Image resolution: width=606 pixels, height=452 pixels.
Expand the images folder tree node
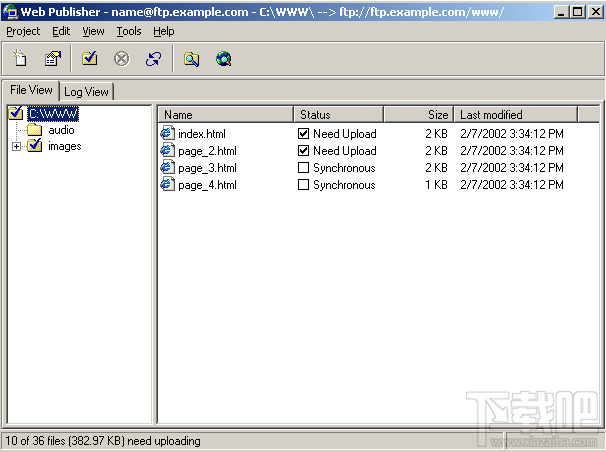point(16,146)
